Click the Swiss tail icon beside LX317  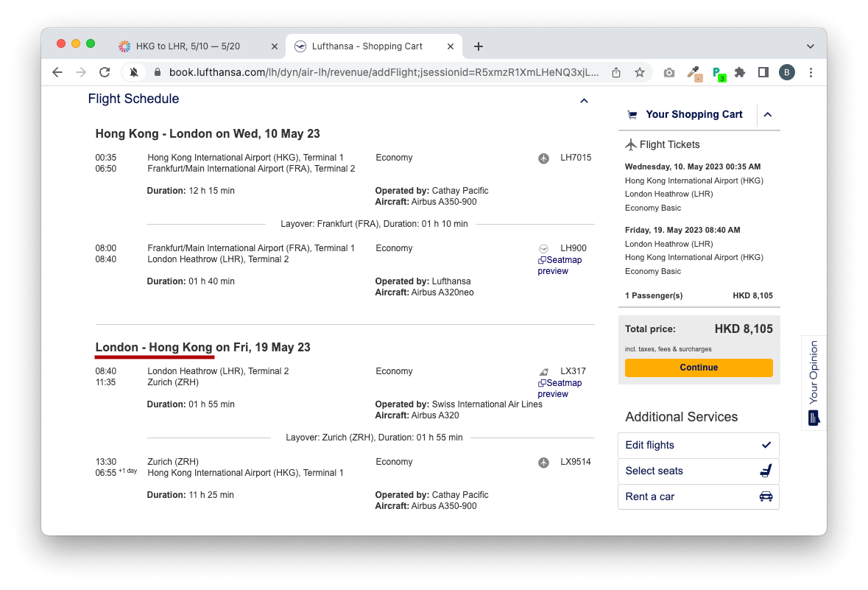[543, 372]
